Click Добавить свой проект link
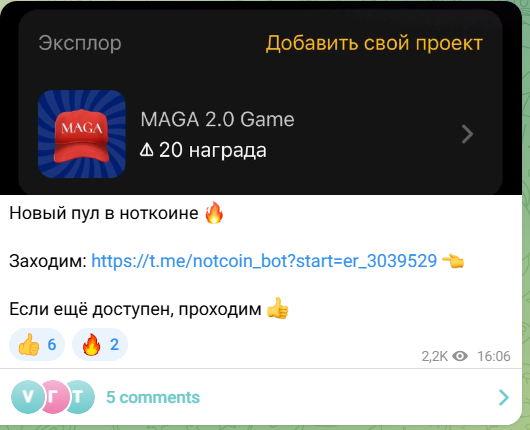 pyautogui.click(x=374, y=43)
